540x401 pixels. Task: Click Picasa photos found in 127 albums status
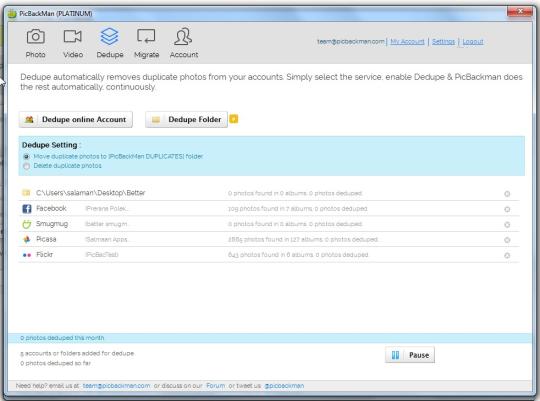303,239
